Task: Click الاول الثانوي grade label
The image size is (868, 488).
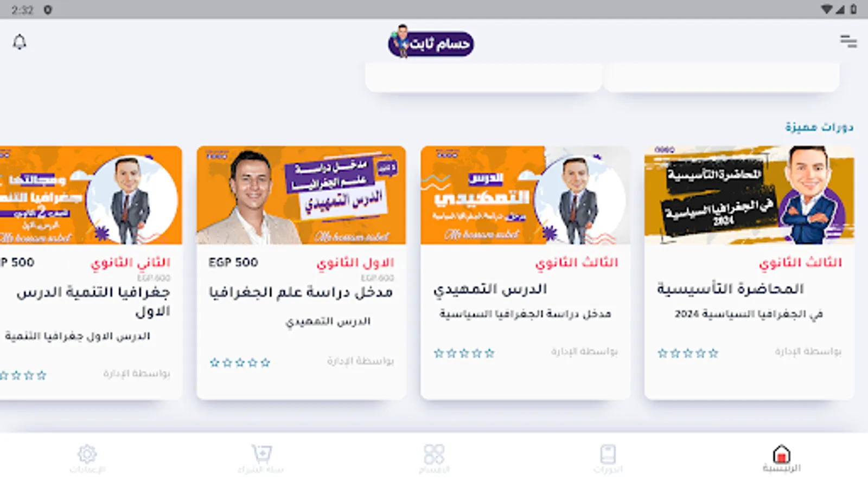Action: (355, 263)
